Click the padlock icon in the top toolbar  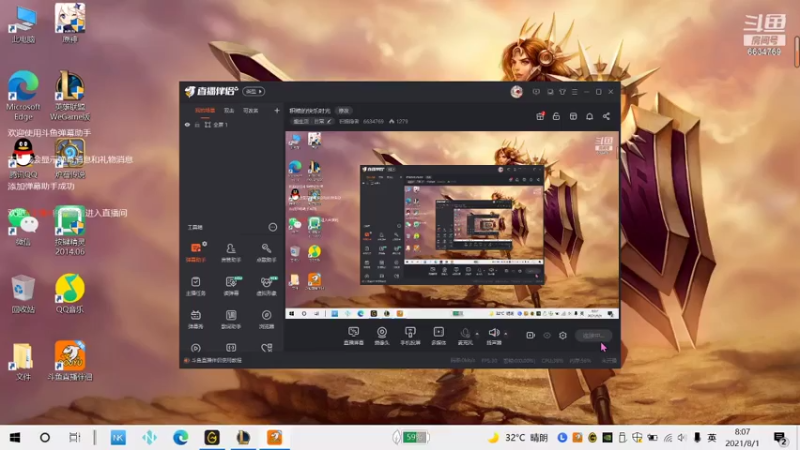[x=556, y=116]
